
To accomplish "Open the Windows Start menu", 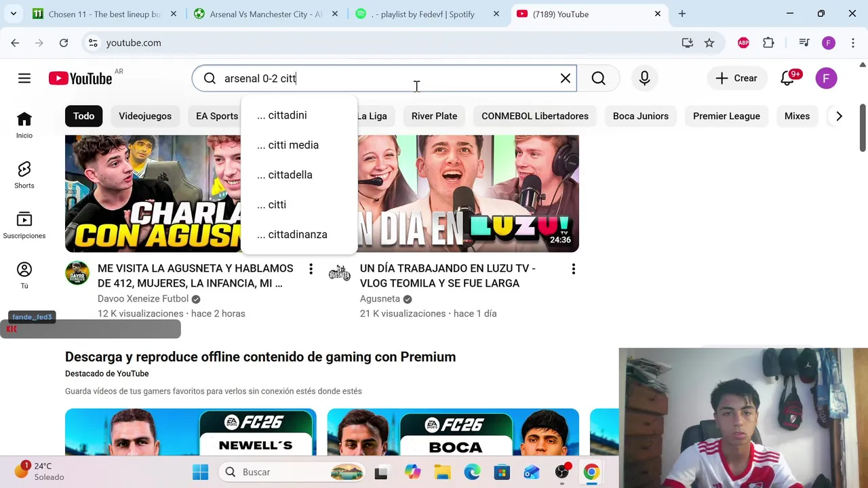I will (x=201, y=472).
